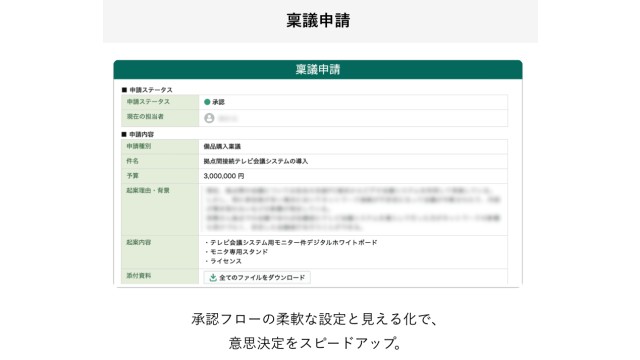This screenshot has height=360, width=640.
Task: Click the 意思決定をスピードアップ caption line
Action: (x=315, y=343)
